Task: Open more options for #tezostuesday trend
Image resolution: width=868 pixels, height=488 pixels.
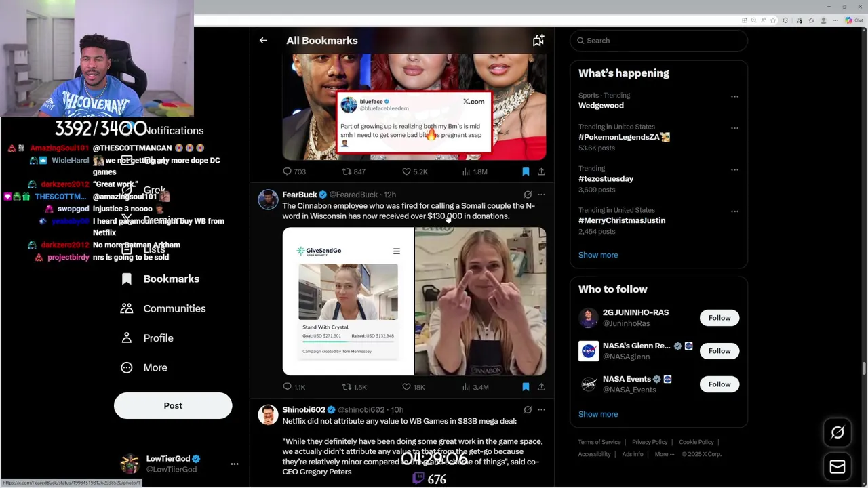Action: click(734, 169)
